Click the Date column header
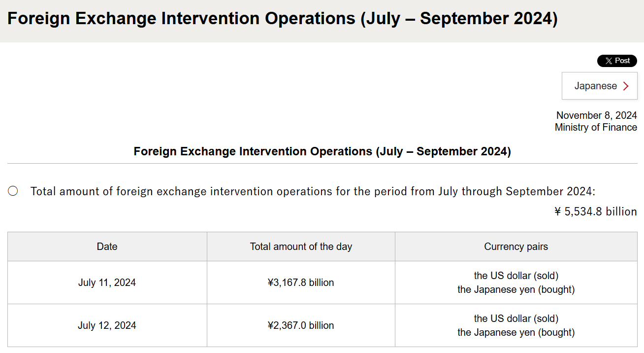 point(107,247)
